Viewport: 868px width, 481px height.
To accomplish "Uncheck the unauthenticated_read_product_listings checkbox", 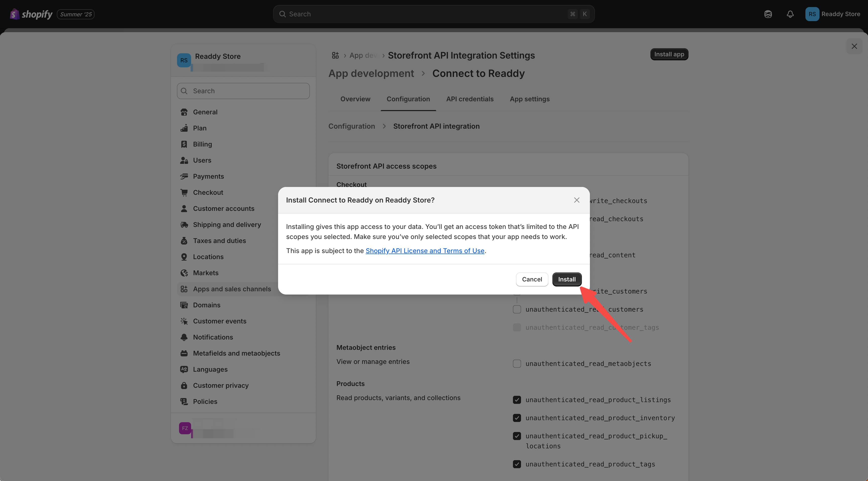I will pyautogui.click(x=516, y=400).
